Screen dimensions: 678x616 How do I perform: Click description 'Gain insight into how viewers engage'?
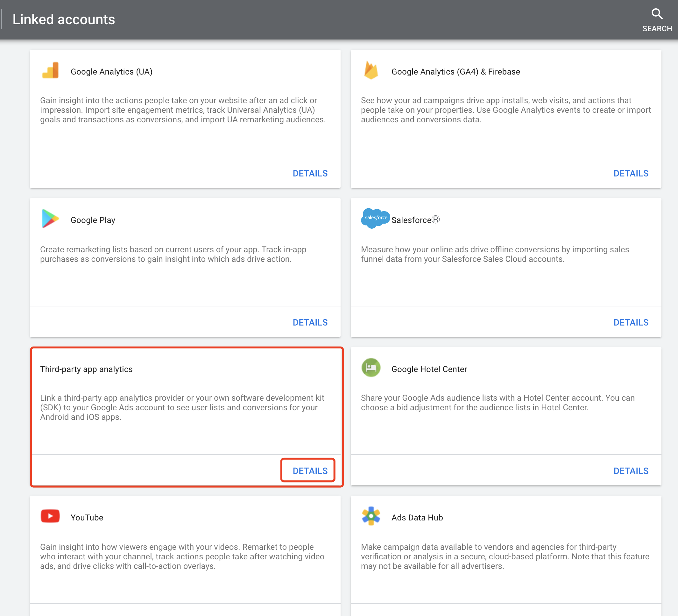(x=182, y=556)
